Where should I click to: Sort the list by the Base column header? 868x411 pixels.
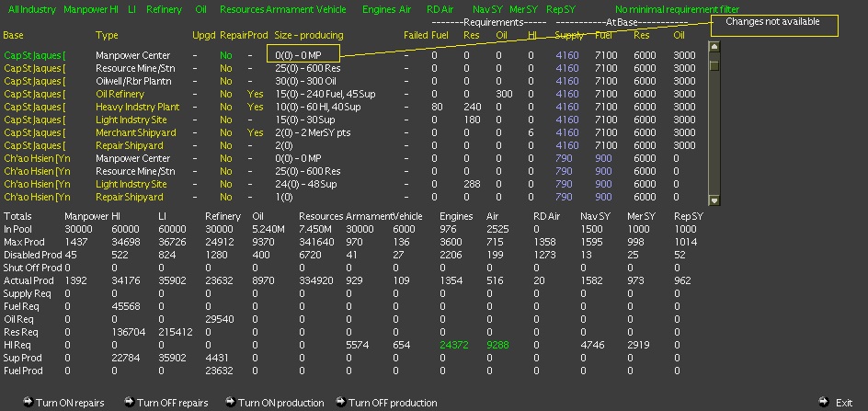pos(13,35)
